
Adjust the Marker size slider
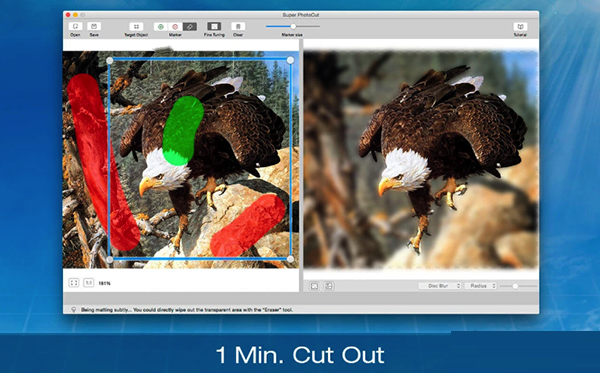[293, 26]
